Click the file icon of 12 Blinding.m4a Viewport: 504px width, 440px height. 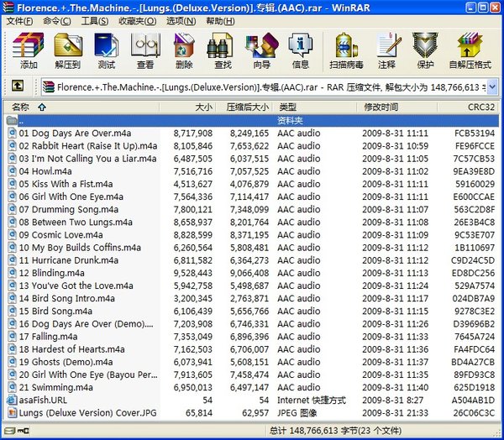click(x=12, y=273)
